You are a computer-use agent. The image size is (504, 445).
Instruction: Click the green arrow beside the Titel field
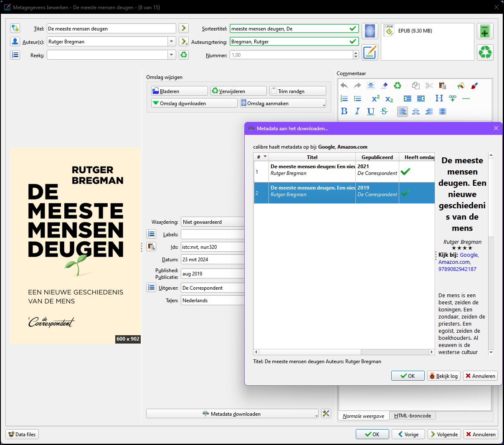[184, 28]
